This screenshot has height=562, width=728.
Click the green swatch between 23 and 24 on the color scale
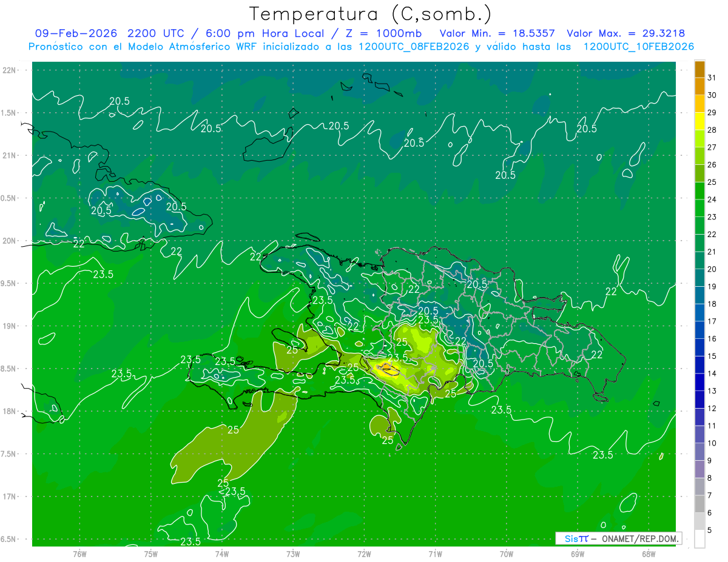pyautogui.click(x=699, y=208)
